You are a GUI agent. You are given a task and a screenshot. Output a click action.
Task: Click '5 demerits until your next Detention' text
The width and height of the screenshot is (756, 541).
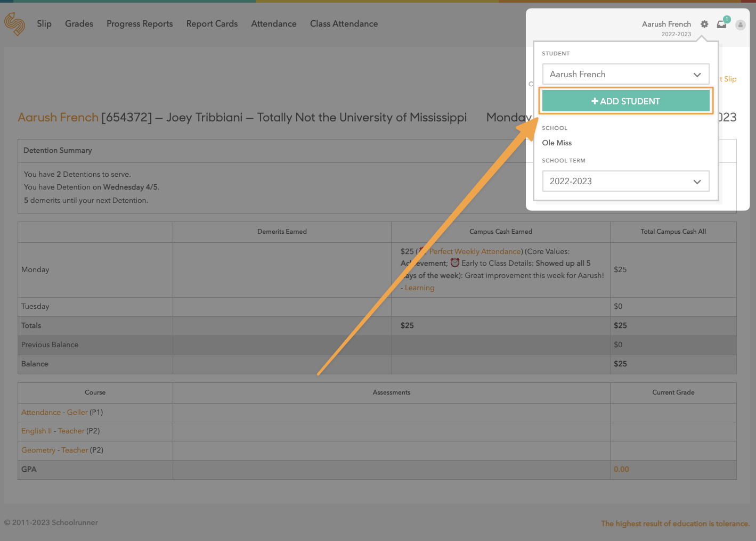coord(86,201)
